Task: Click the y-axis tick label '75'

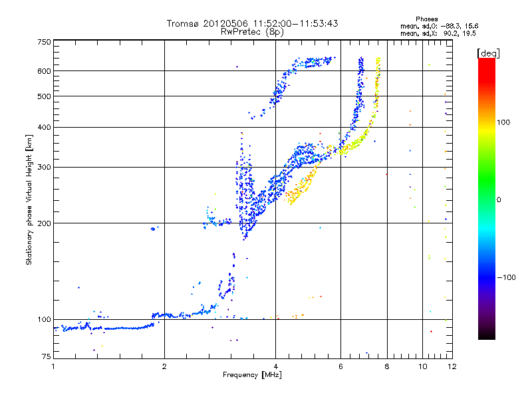Action: coord(47,356)
